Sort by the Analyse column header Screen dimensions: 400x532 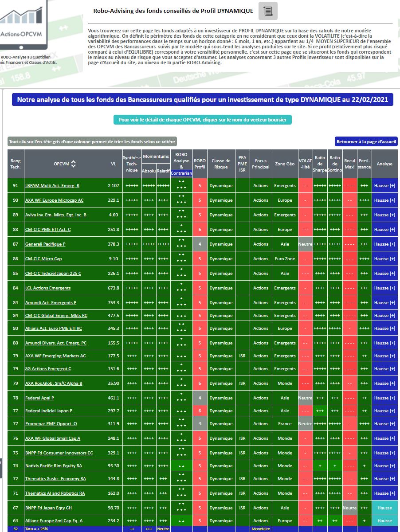384,164
